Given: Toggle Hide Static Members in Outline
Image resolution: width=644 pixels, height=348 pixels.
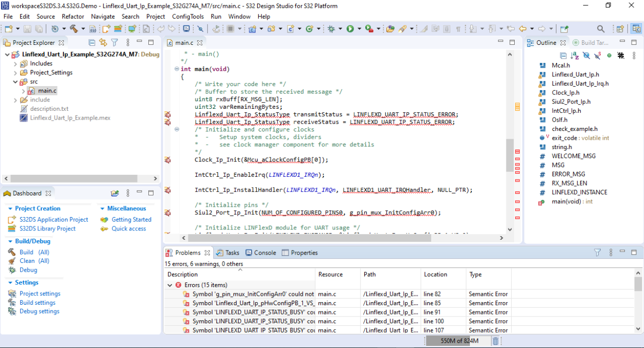Looking at the screenshot, I should click(598, 55).
